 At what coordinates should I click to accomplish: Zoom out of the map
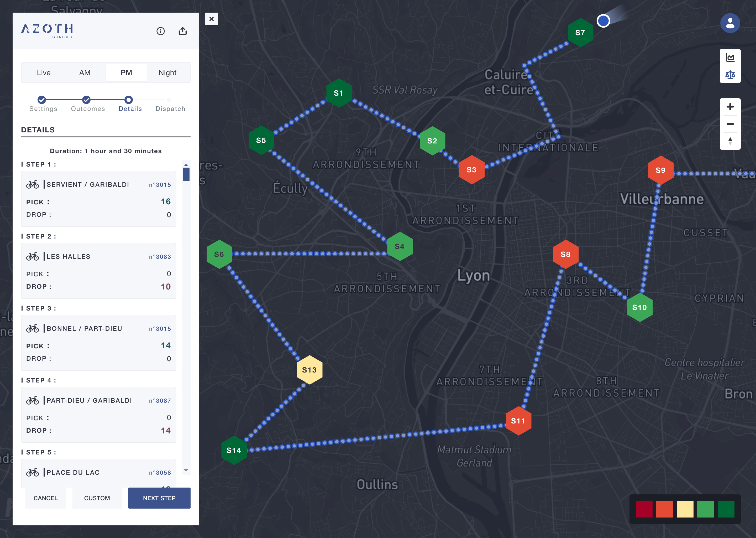730,124
